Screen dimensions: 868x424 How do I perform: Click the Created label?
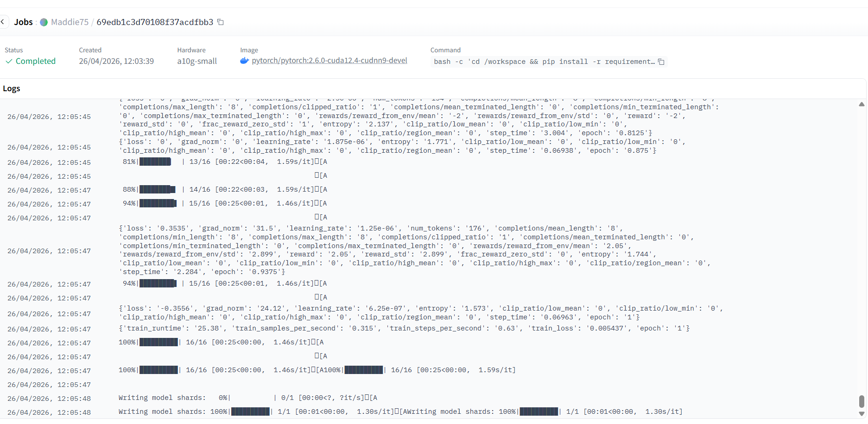pos(90,50)
